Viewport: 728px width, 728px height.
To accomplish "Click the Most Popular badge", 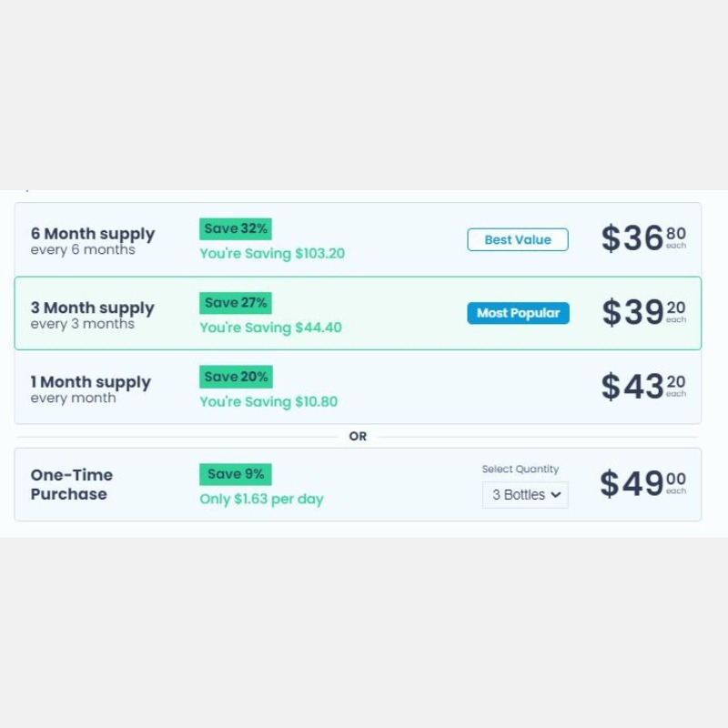I will 518,313.
